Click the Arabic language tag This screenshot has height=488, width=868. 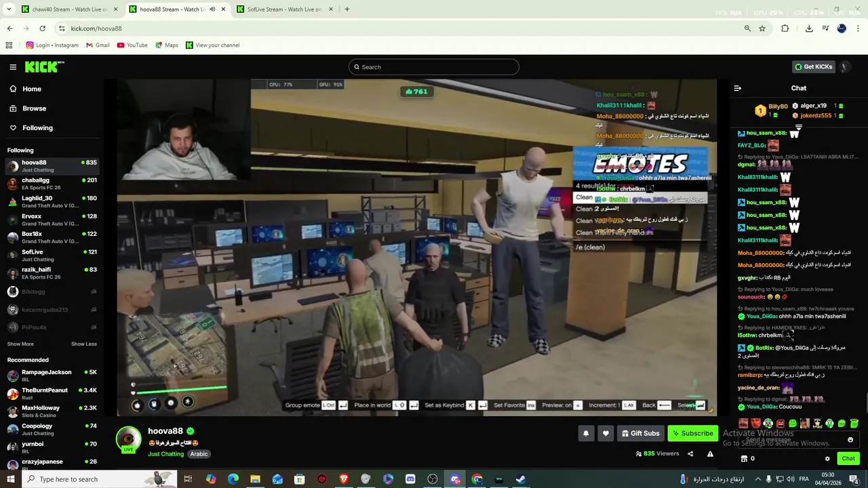tap(199, 454)
